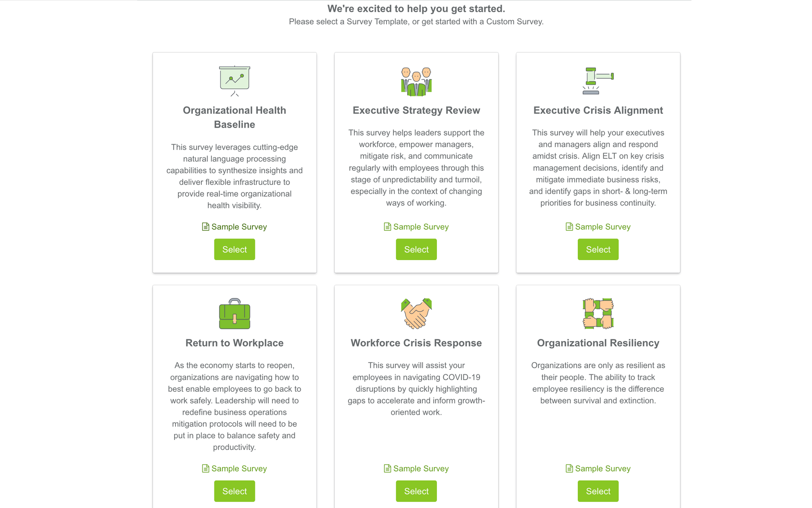Select the Executive Strategy Review template
This screenshot has height=508, width=812.
pos(416,249)
